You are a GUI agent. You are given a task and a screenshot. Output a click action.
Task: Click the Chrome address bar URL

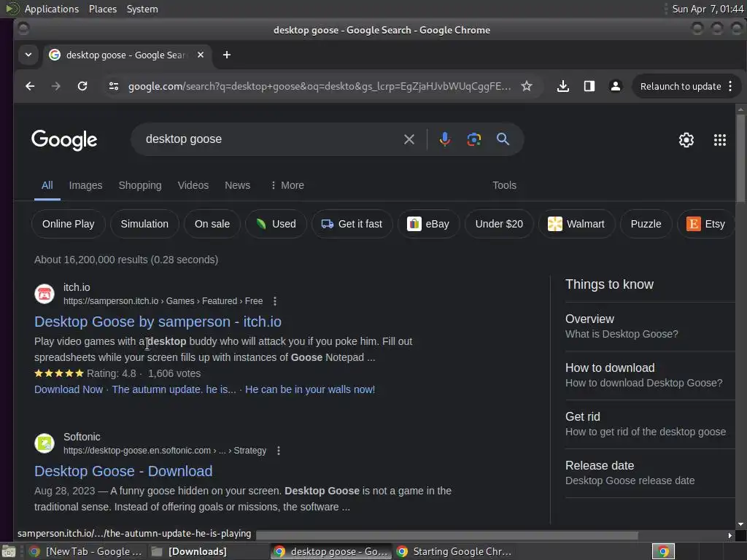(320, 86)
